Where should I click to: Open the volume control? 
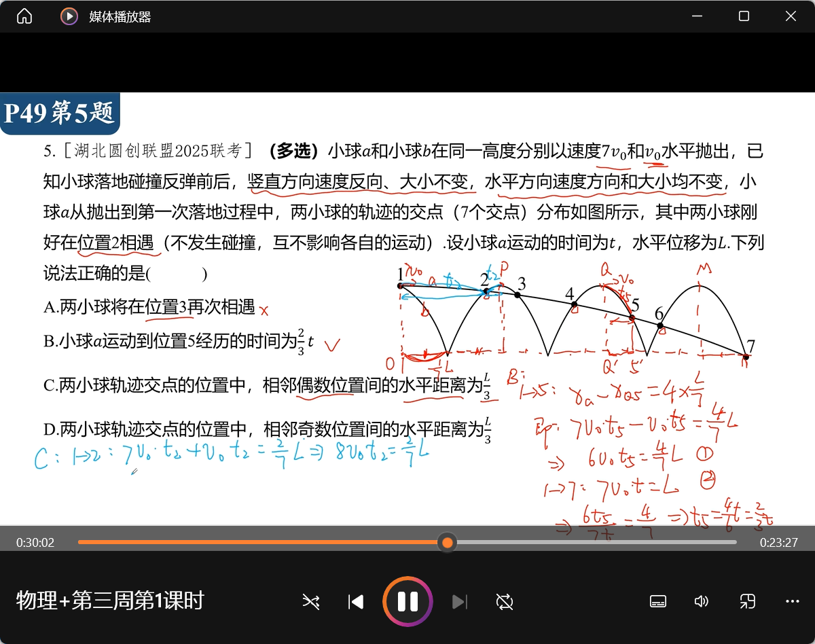coord(702,601)
